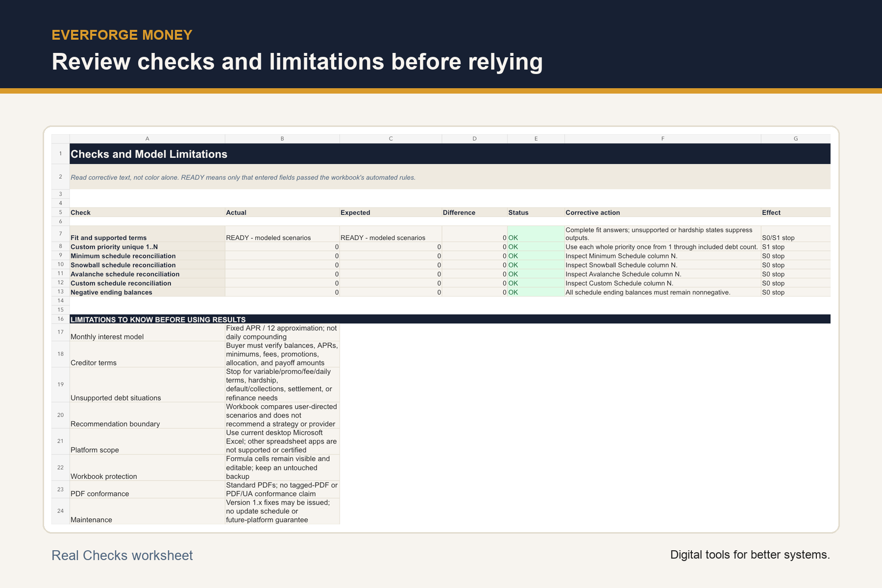The height and width of the screenshot is (588, 882).
Task: Click 'Inspect Minimum Schedule column N.' cell
Action: tap(662, 256)
